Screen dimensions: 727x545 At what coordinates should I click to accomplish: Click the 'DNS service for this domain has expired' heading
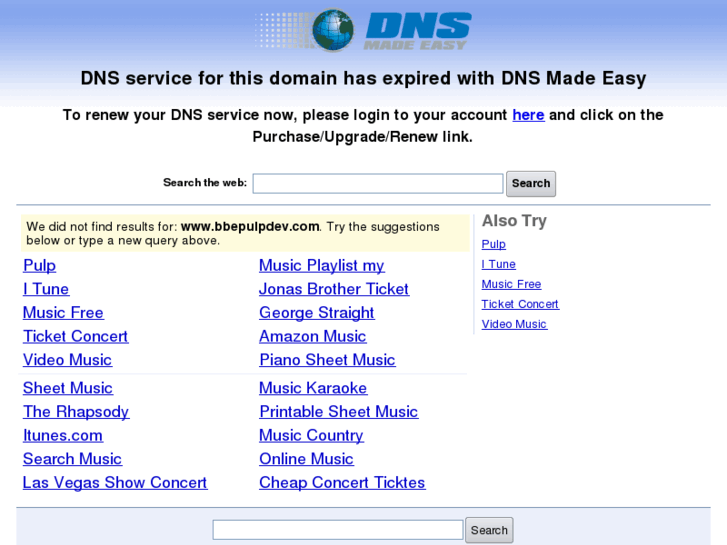(363, 78)
